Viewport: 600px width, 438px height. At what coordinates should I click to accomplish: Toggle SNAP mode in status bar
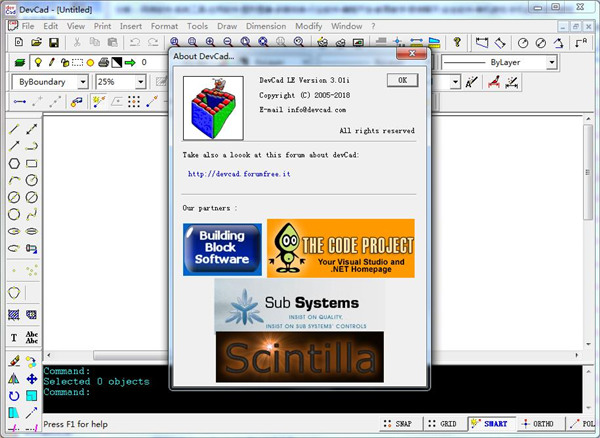pyautogui.click(x=397, y=424)
